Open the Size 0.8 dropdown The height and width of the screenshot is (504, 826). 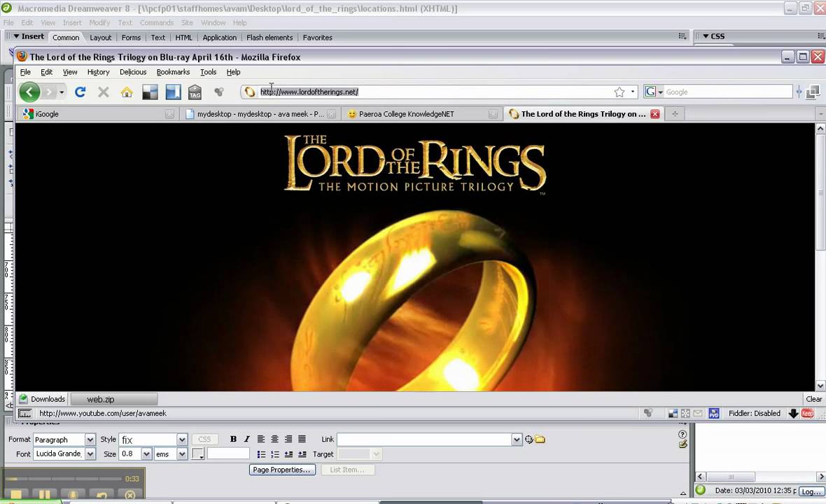(146, 454)
